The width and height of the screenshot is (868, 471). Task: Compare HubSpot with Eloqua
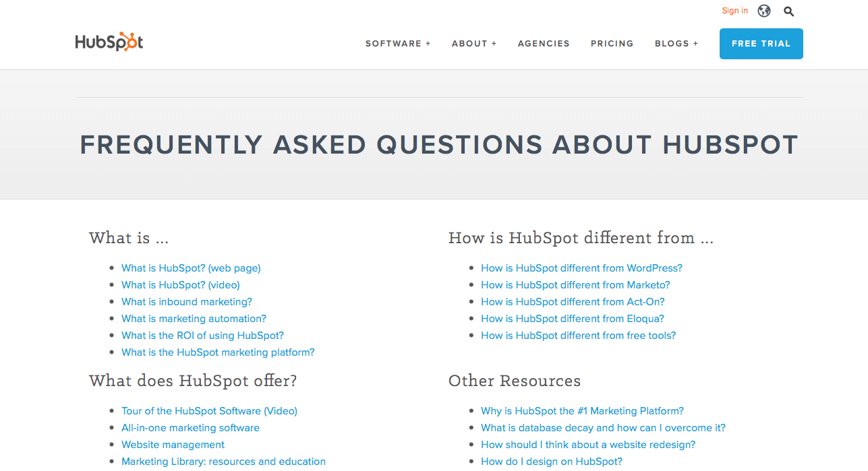tap(573, 319)
